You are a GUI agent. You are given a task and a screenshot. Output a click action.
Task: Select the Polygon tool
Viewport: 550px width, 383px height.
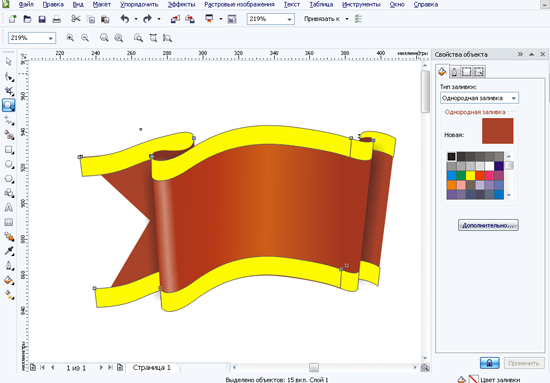coord(9,179)
